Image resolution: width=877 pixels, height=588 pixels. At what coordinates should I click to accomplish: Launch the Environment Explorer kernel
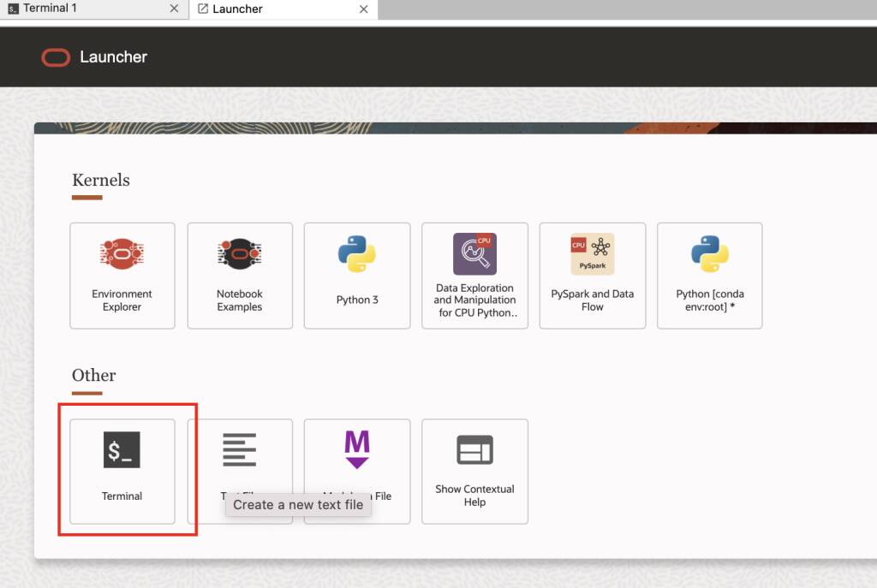click(x=122, y=276)
